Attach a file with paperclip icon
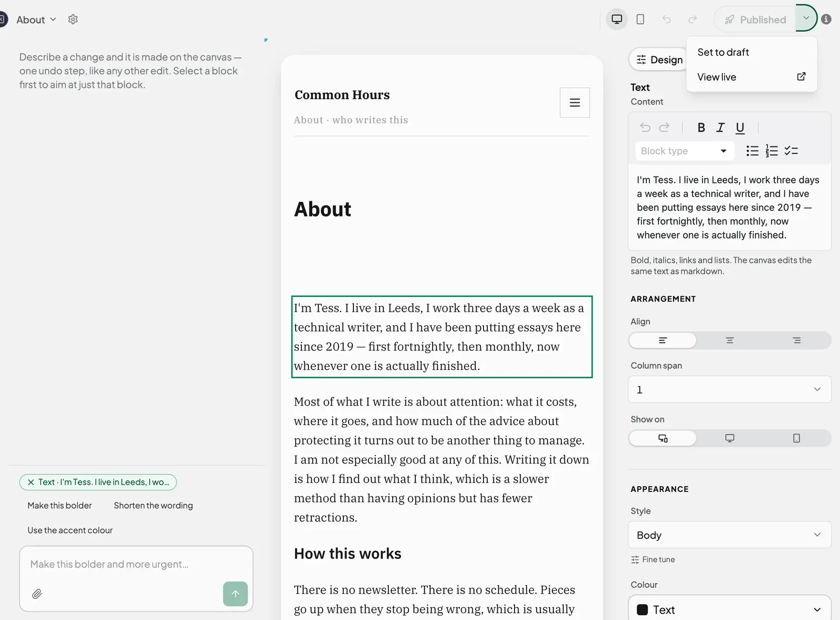This screenshot has height=620, width=840. (37, 594)
